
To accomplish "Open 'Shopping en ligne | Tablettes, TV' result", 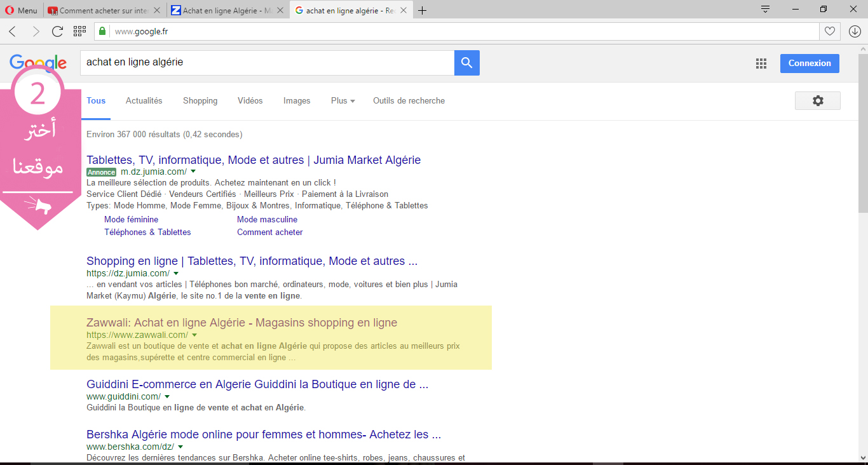I will coord(252,261).
